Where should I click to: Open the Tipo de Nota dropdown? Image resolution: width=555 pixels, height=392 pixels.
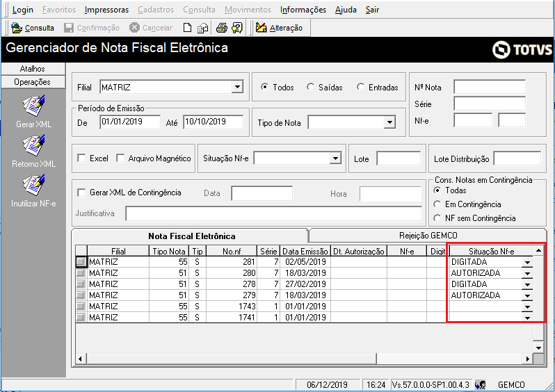[x=389, y=122]
